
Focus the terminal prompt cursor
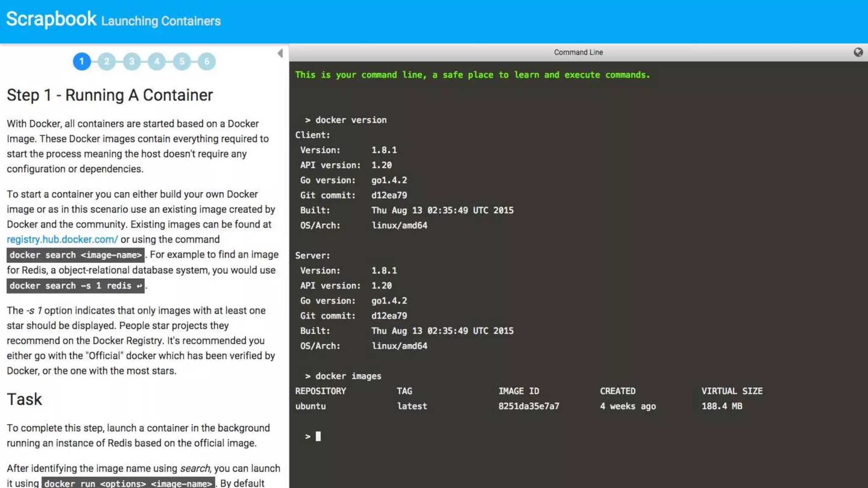[x=318, y=436]
